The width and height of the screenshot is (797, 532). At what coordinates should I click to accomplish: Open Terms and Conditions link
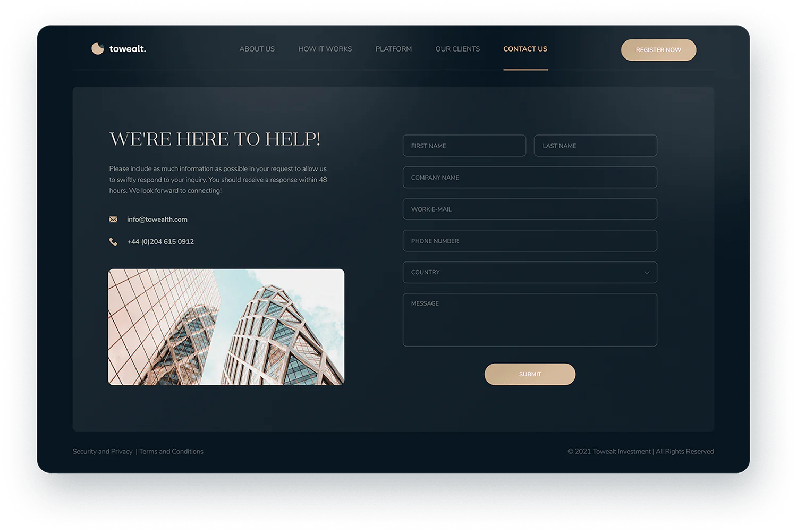point(171,451)
